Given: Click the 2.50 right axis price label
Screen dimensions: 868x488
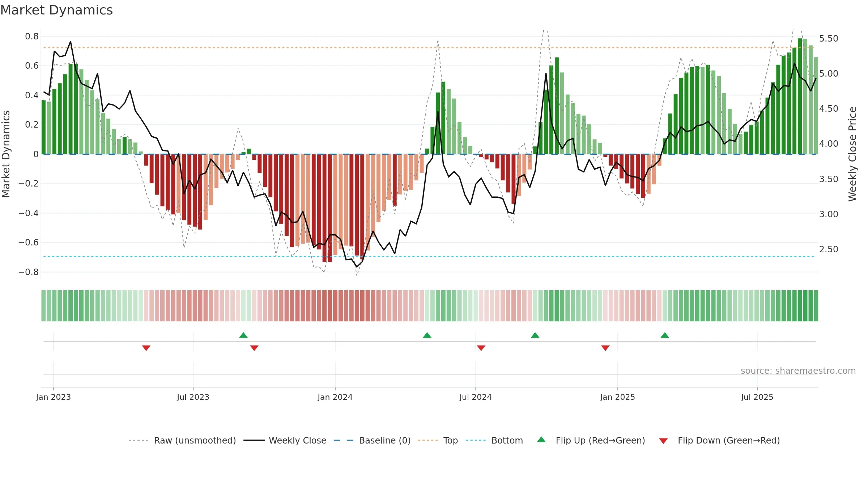Looking at the screenshot, I should point(829,249).
